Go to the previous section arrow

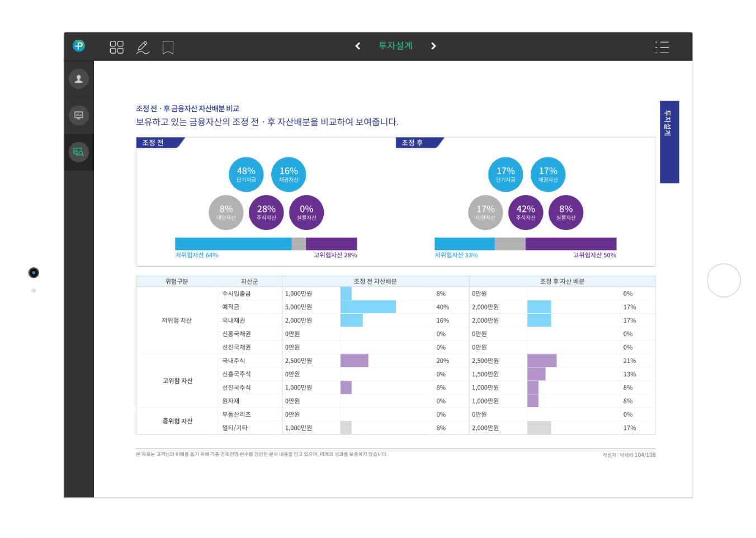coord(358,46)
